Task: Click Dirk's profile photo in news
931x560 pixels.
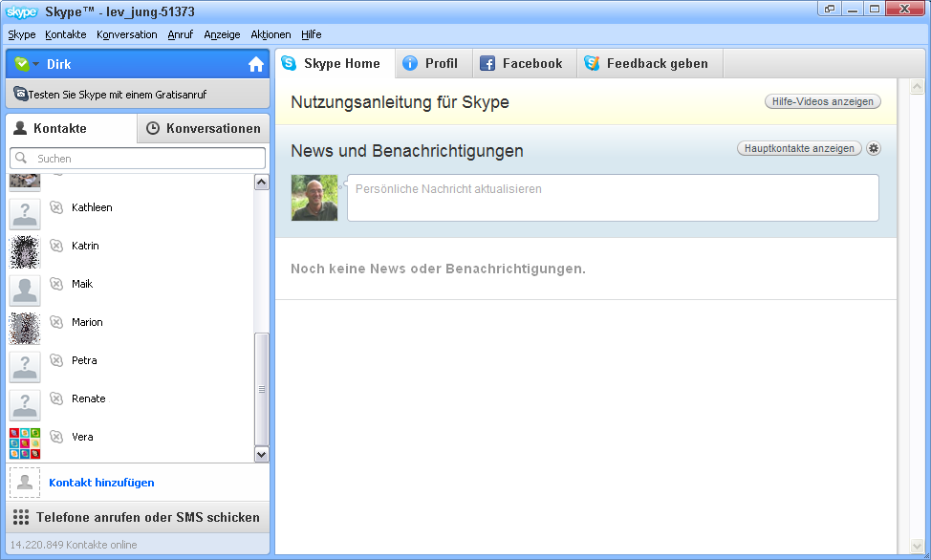Action: tap(314, 198)
